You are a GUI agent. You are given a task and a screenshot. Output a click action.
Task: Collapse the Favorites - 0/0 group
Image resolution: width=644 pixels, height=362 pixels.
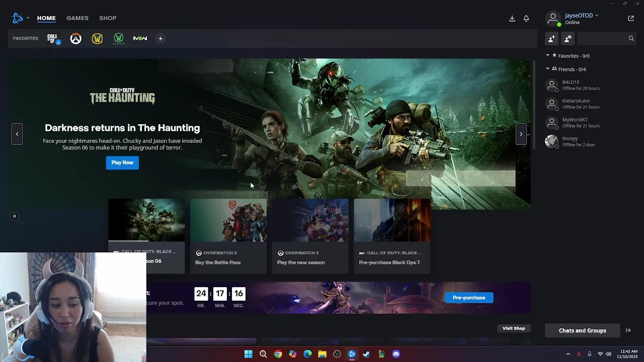click(548, 56)
